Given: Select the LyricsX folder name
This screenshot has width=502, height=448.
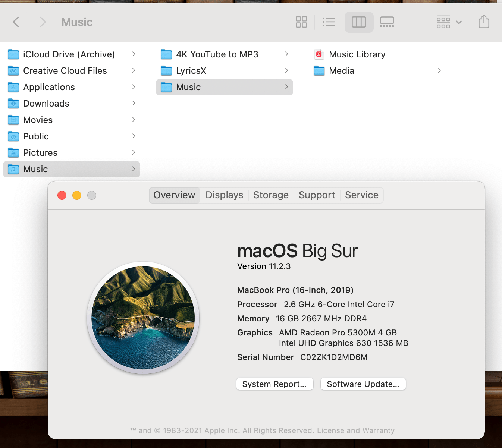Looking at the screenshot, I should [x=191, y=71].
